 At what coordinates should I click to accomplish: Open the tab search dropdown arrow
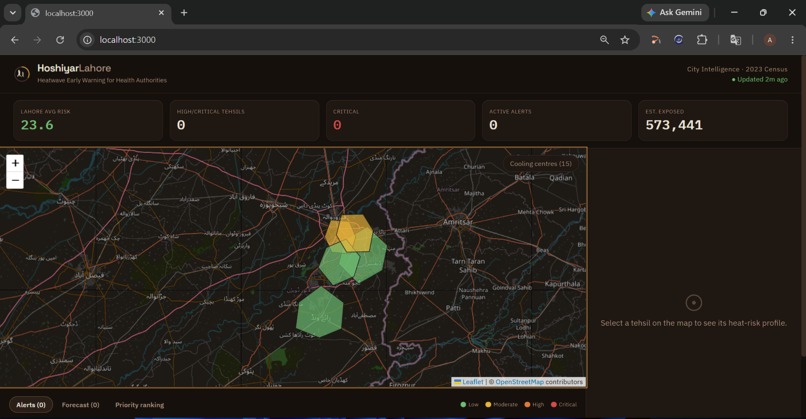pyautogui.click(x=12, y=13)
